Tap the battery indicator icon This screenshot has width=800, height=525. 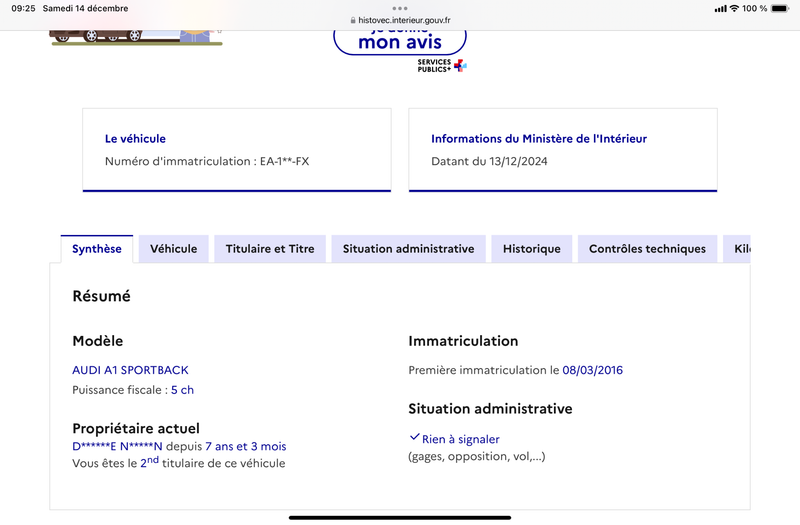pyautogui.click(x=780, y=8)
